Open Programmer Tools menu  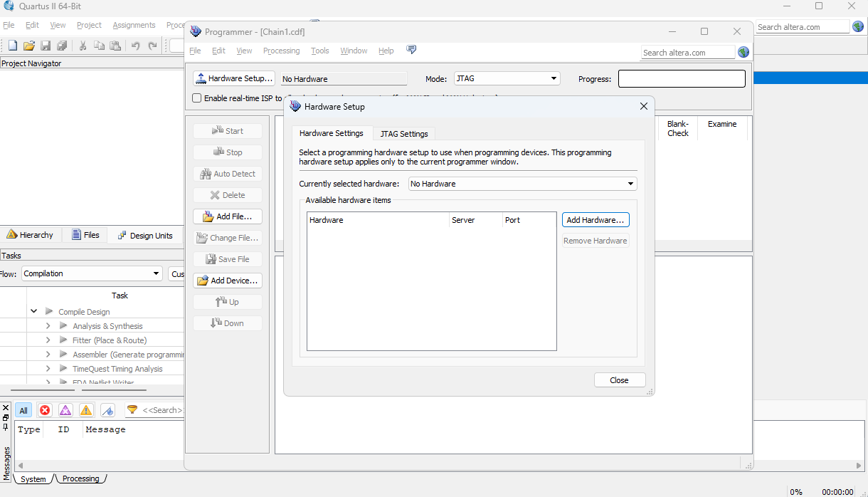coord(320,51)
